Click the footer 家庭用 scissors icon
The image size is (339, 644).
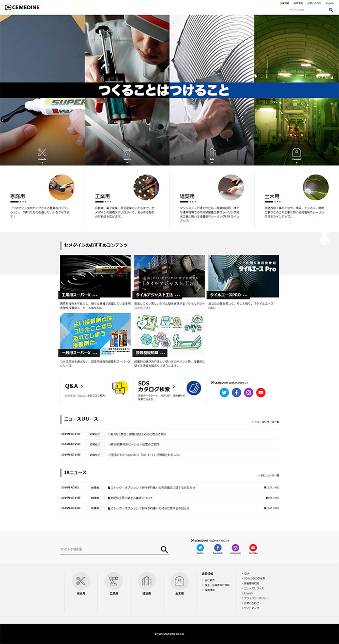(81, 581)
